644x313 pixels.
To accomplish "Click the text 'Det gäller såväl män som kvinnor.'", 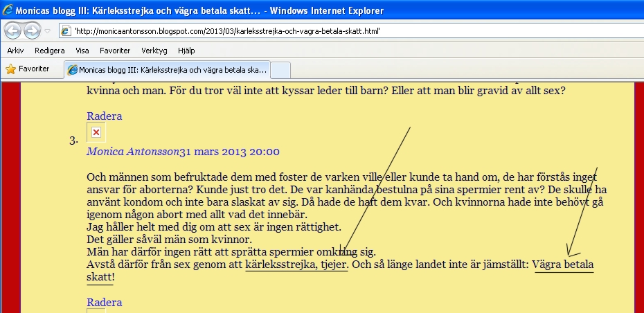I will coord(169,239).
